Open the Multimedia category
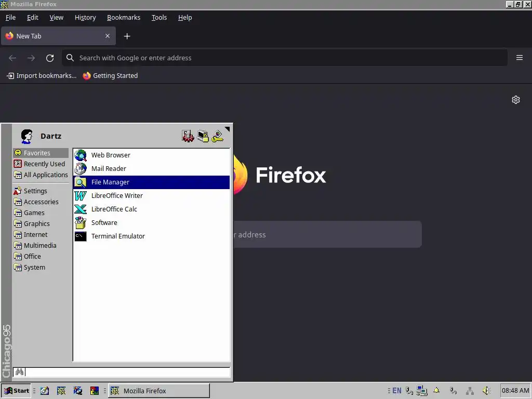Viewport: 532px width, 399px height. click(x=41, y=245)
